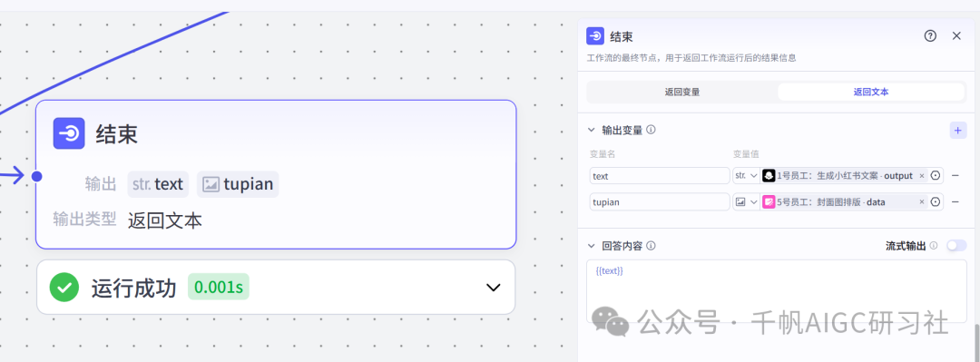This screenshot has height=362, width=980.
Task: Select the str. text output tag
Action: coord(158,184)
